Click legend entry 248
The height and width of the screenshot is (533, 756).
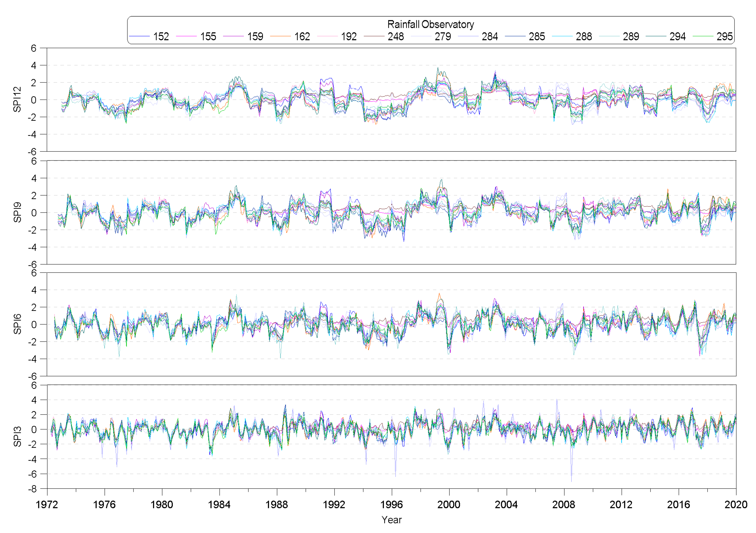tap(395, 36)
